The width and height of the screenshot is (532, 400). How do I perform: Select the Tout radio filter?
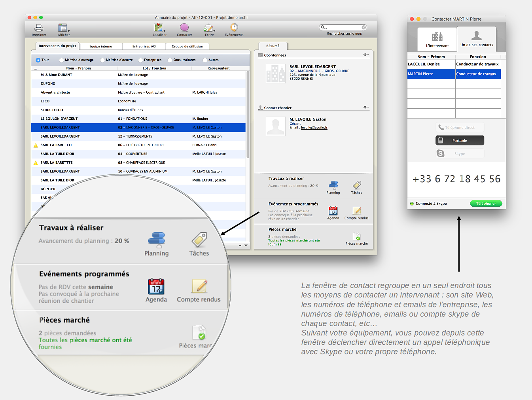click(x=38, y=60)
